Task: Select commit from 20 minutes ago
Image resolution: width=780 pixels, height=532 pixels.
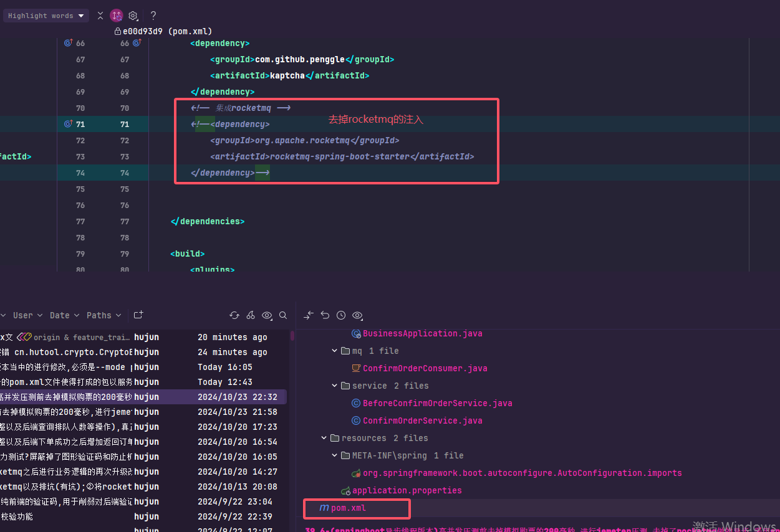Action: point(143,337)
